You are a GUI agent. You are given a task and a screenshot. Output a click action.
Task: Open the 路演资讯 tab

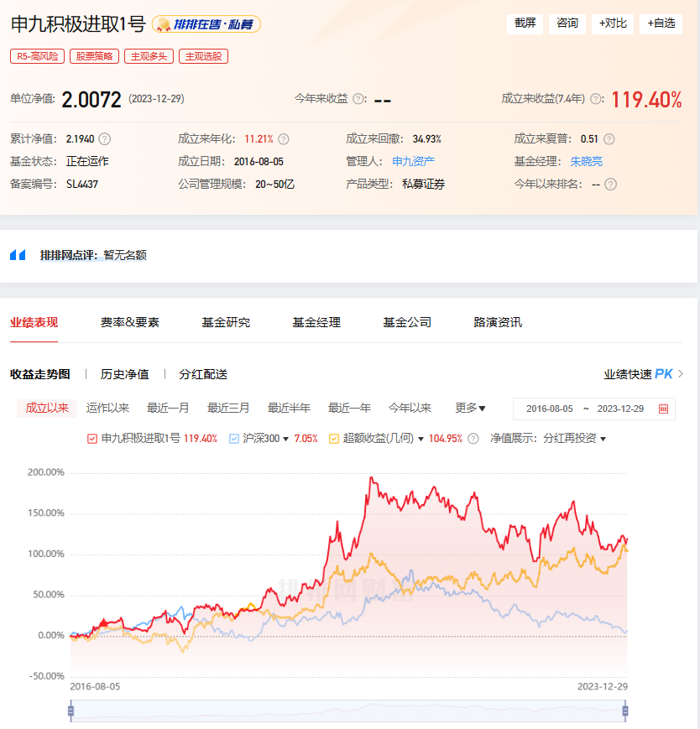tap(498, 322)
